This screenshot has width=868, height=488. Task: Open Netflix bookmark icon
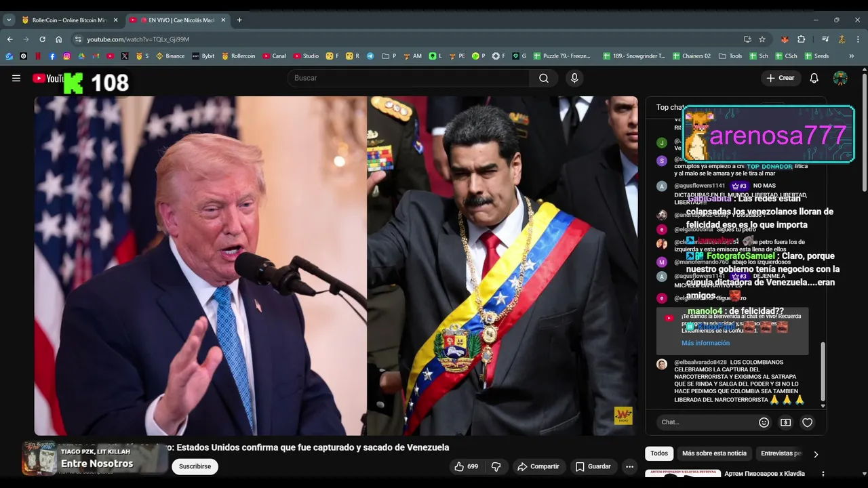(38, 56)
